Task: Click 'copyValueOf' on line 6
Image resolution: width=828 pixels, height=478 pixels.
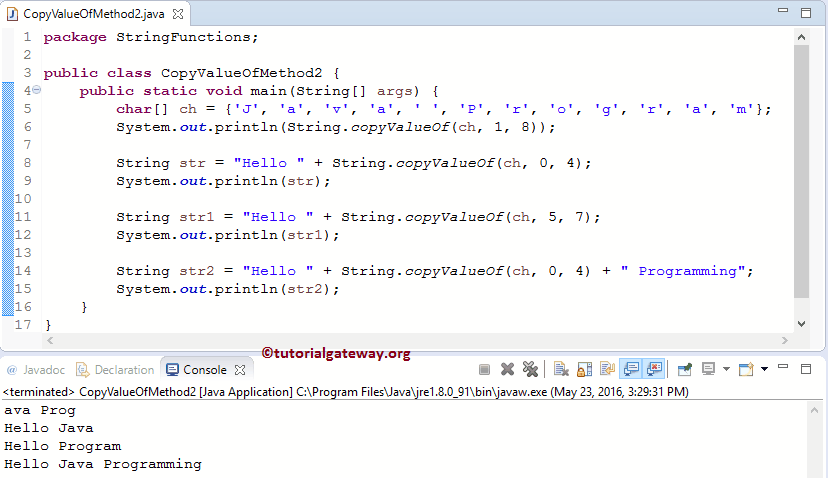Action: (400, 127)
